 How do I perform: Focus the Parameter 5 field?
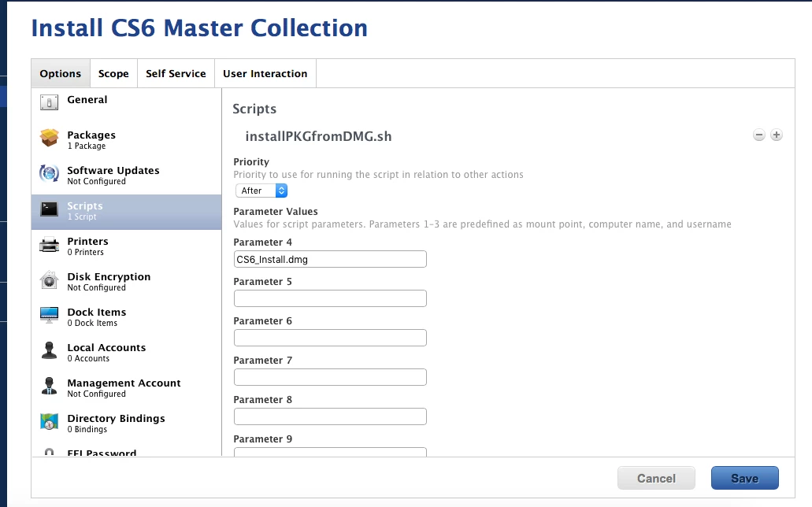330,298
